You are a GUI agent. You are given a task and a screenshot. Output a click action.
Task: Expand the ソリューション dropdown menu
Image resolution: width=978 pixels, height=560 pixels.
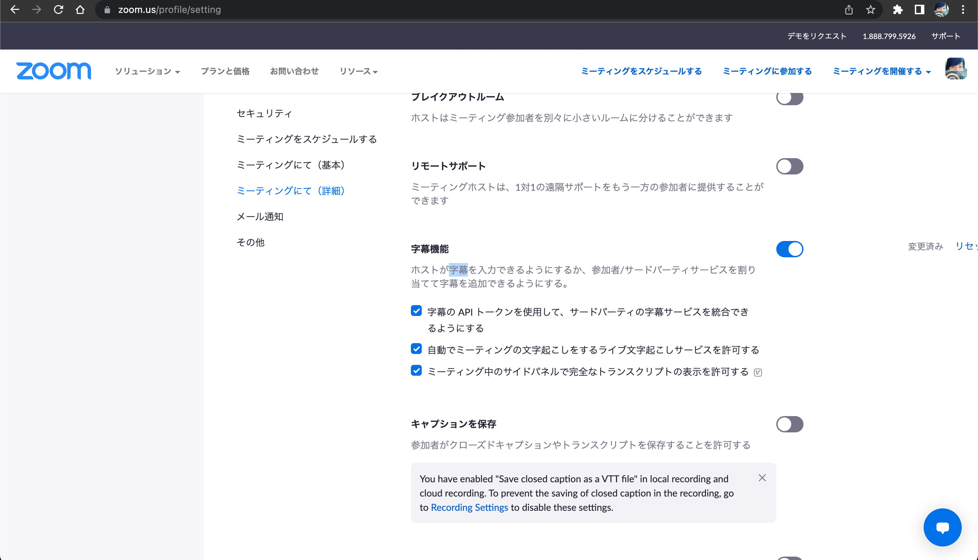click(x=147, y=71)
